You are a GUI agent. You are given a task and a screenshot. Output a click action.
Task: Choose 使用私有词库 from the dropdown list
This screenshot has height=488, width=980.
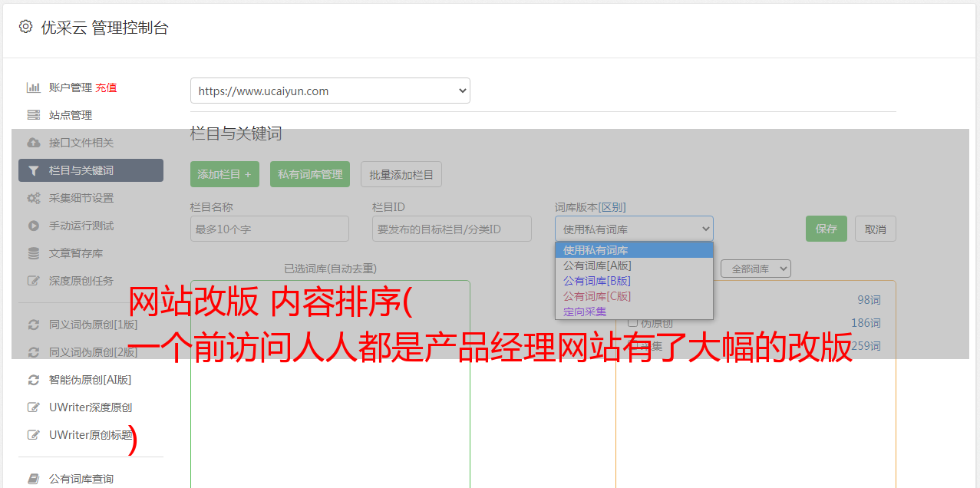coord(634,250)
